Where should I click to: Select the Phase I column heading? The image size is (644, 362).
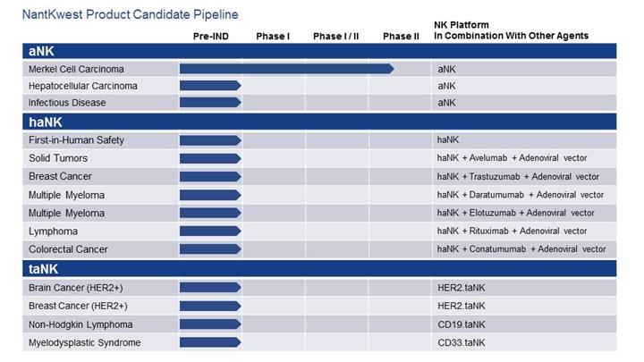point(273,36)
